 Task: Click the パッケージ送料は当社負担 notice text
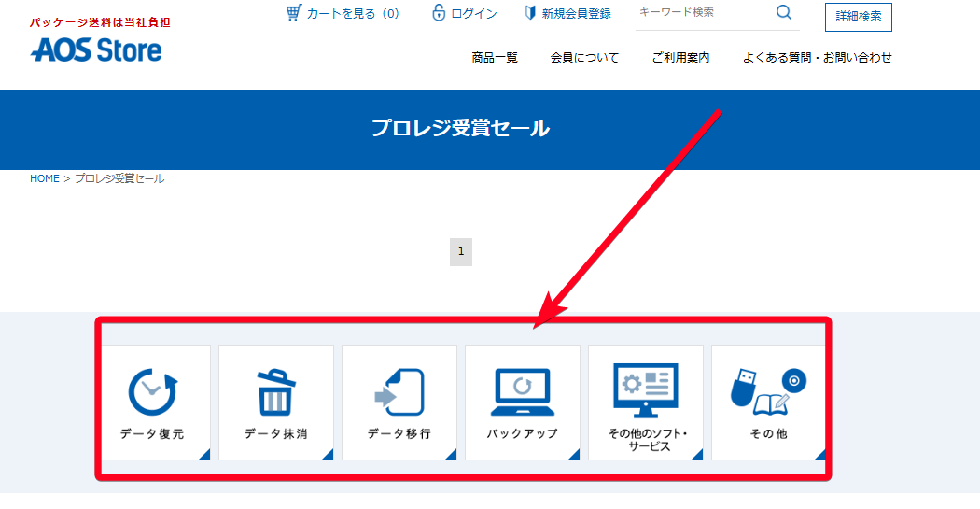pos(100,22)
